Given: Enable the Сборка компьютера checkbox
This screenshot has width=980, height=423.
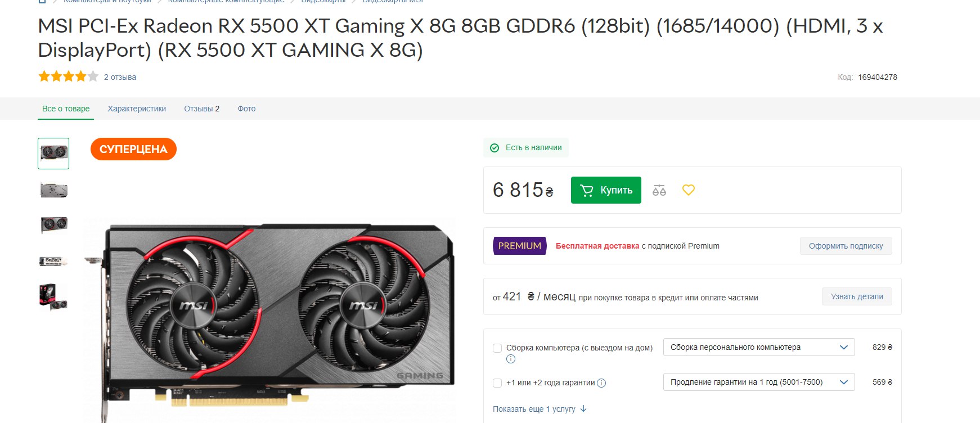Looking at the screenshot, I should click(497, 348).
